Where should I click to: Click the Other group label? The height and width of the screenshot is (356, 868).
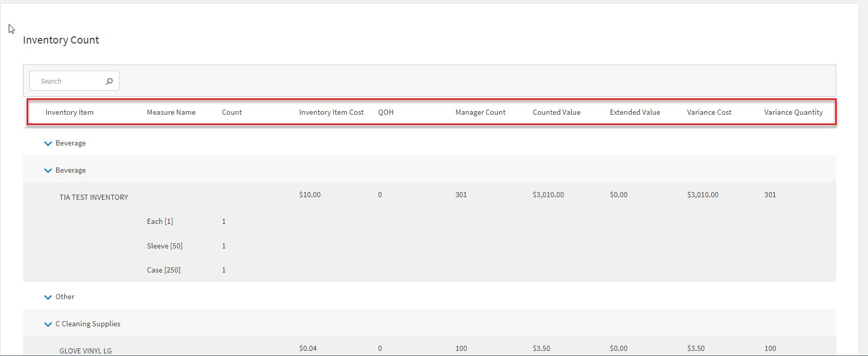click(x=65, y=297)
